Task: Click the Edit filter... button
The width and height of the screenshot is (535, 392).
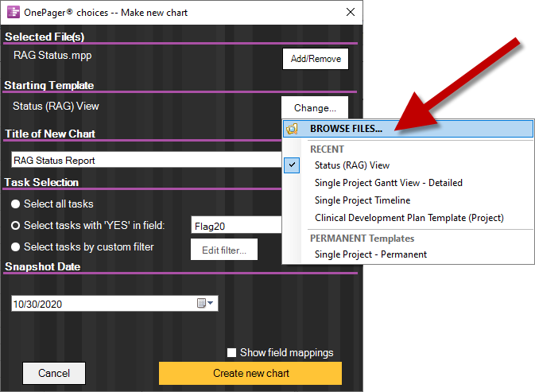Action: pos(224,250)
